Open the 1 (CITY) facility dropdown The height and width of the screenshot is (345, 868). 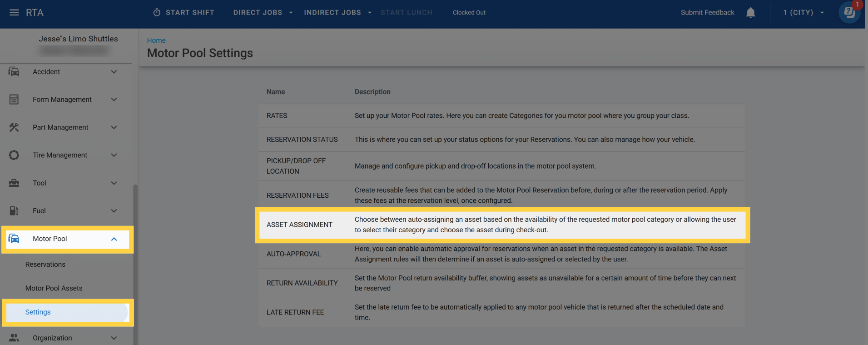(803, 13)
